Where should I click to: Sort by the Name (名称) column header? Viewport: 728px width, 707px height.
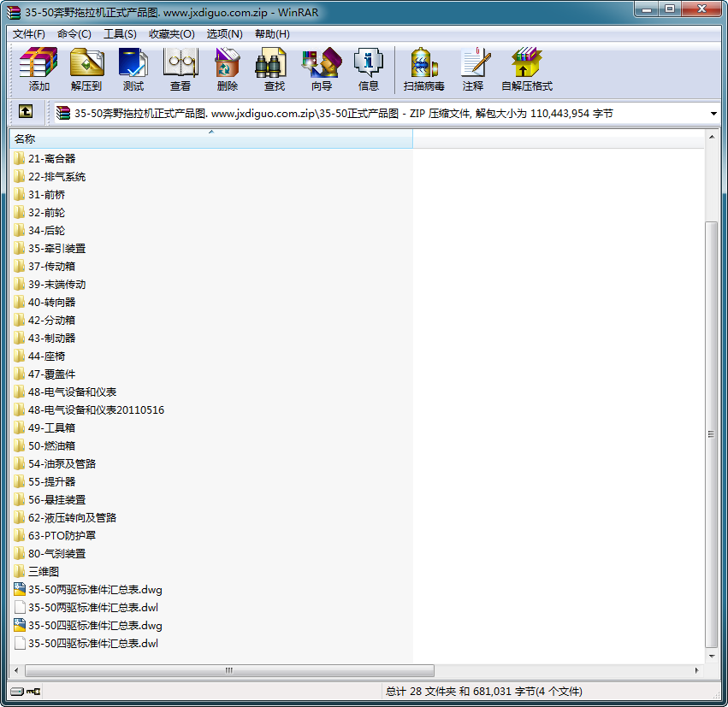point(210,138)
